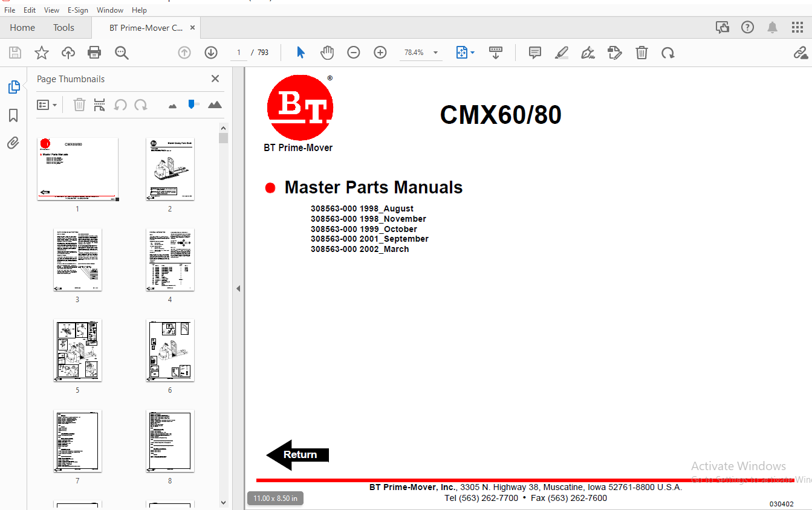Image resolution: width=812 pixels, height=510 pixels.
Task: Adjust the thumbnail size slider
Action: coord(193,105)
